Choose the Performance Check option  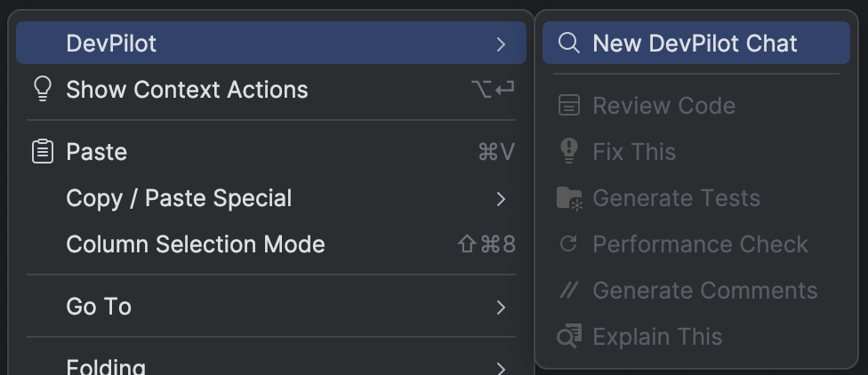click(x=695, y=243)
